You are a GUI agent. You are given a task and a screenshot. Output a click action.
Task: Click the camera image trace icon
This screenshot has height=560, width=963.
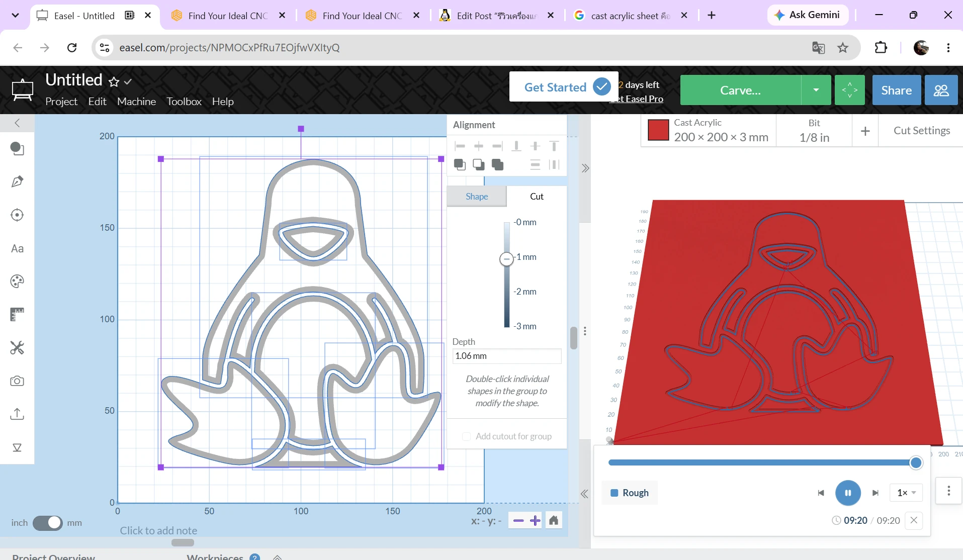[17, 381]
